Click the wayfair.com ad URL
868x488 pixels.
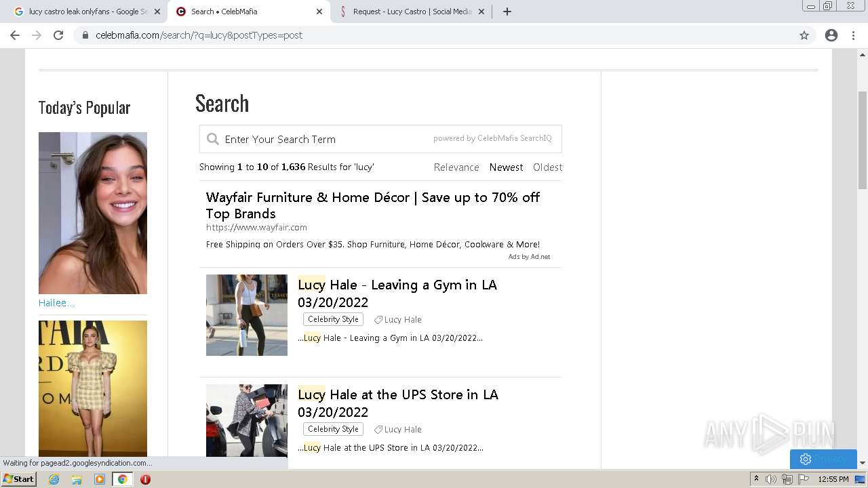[x=256, y=228]
